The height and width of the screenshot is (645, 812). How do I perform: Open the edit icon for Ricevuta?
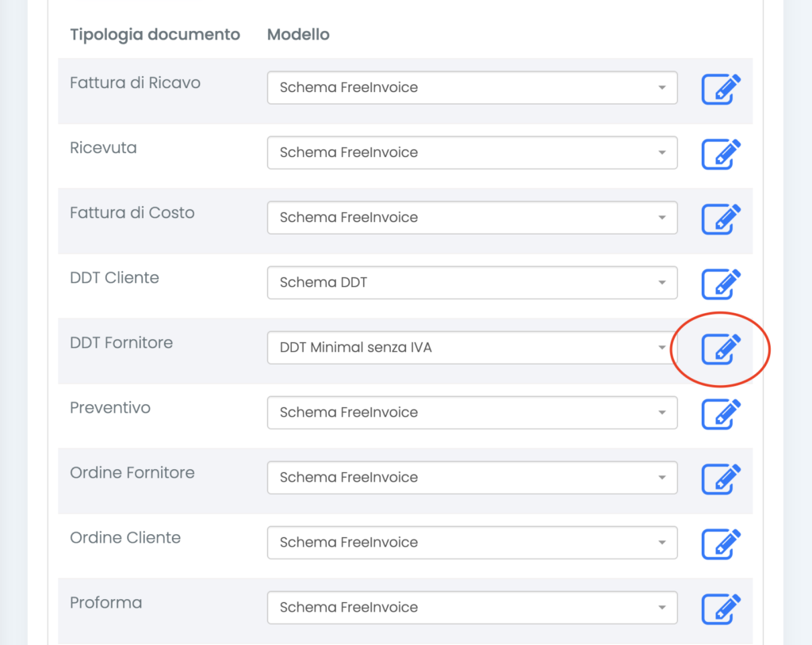(x=721, y=155)
